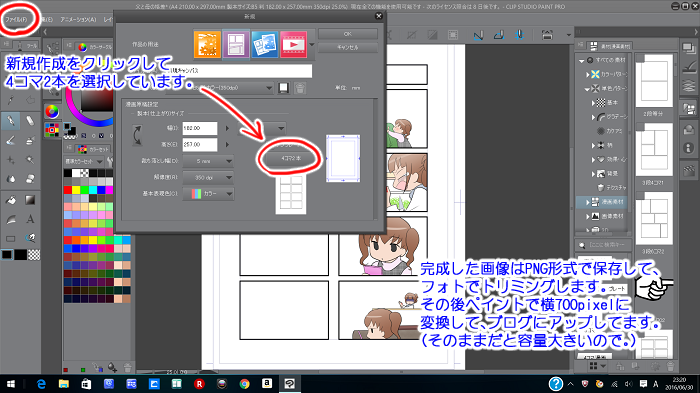Open the width slider arrow
Screen dimensions: 700x393
pyautogui.click(x=227, y=128)
